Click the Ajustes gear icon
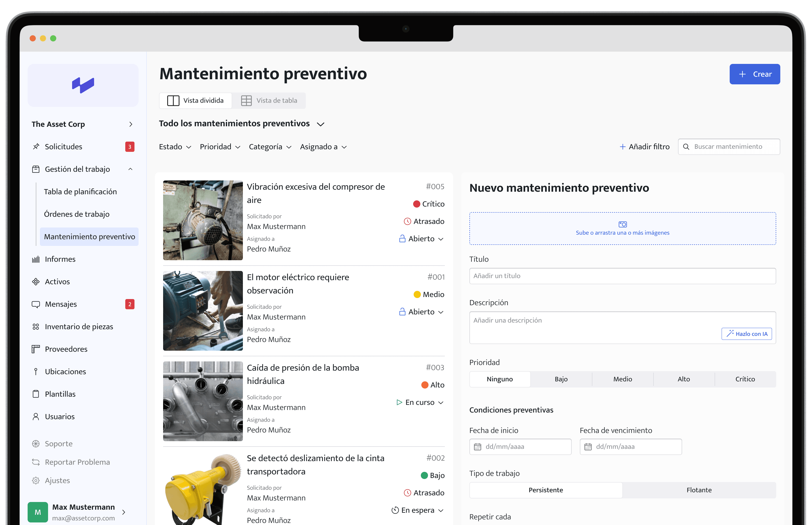 (x=36, y=480)
